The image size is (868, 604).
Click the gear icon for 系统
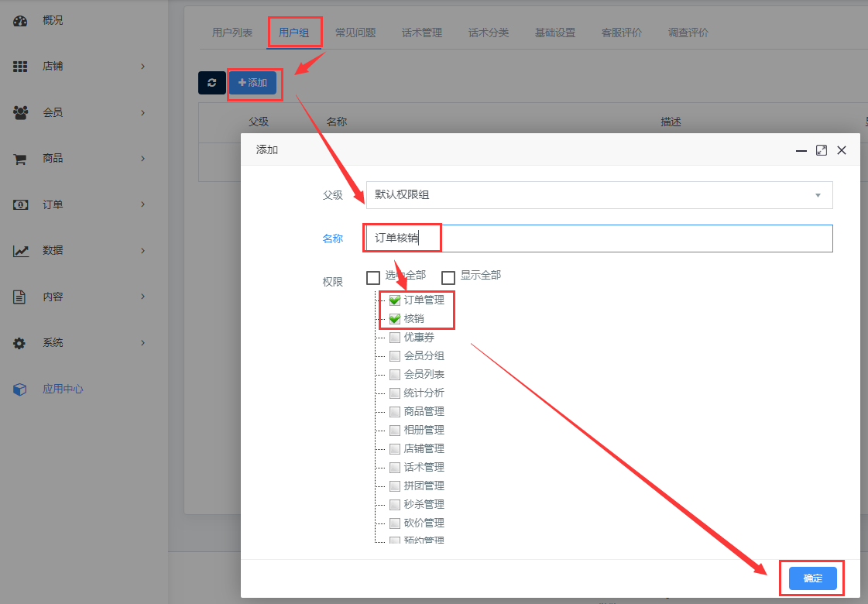20,343
